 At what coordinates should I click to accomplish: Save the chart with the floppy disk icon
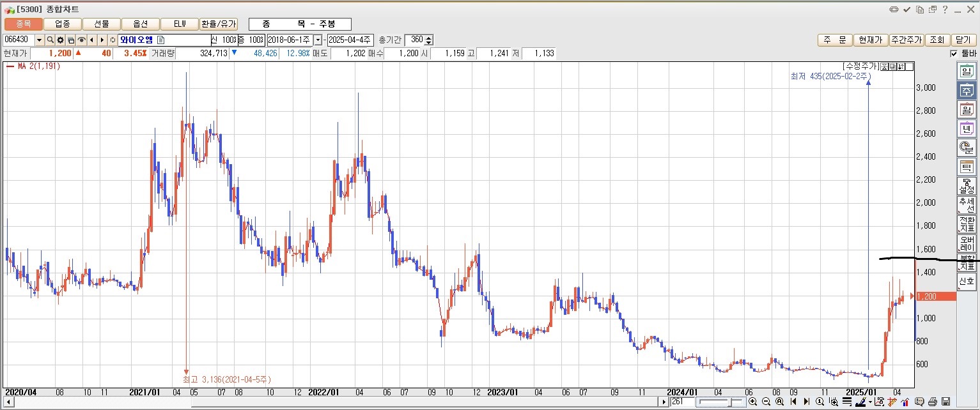coord(945,402)
